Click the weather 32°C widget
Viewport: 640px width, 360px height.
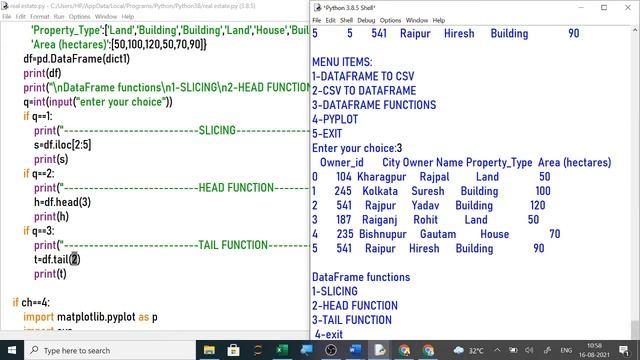click(469, 350)
